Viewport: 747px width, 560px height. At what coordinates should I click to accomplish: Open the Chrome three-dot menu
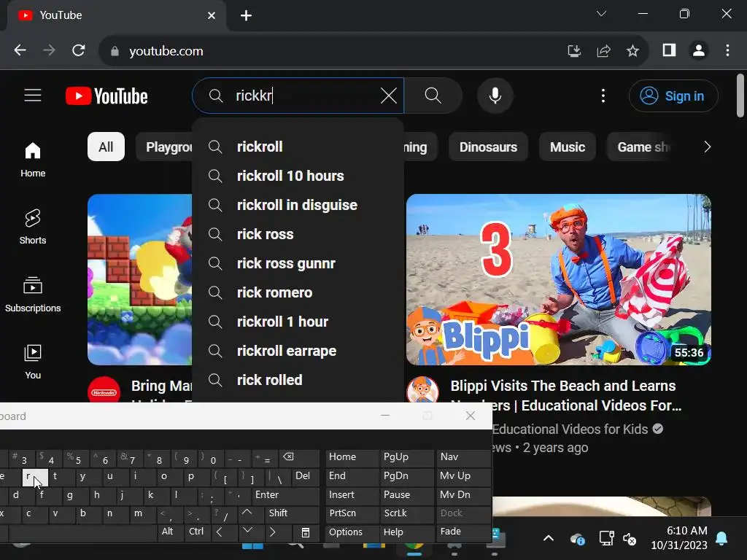coord(727,50)
